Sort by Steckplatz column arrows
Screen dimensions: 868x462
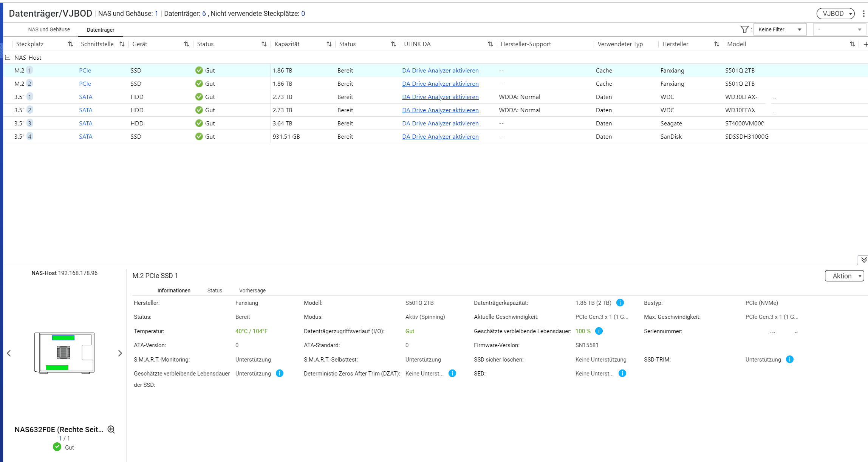(70, 44)
